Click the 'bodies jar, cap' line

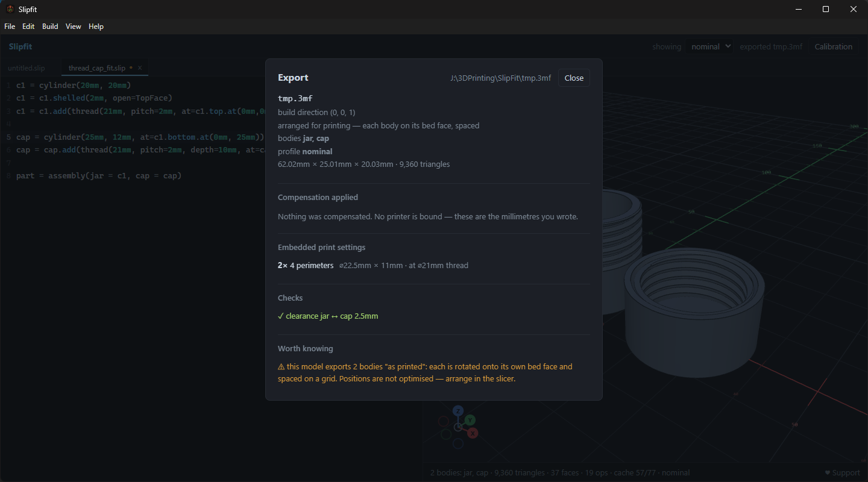tap(303, 139)
